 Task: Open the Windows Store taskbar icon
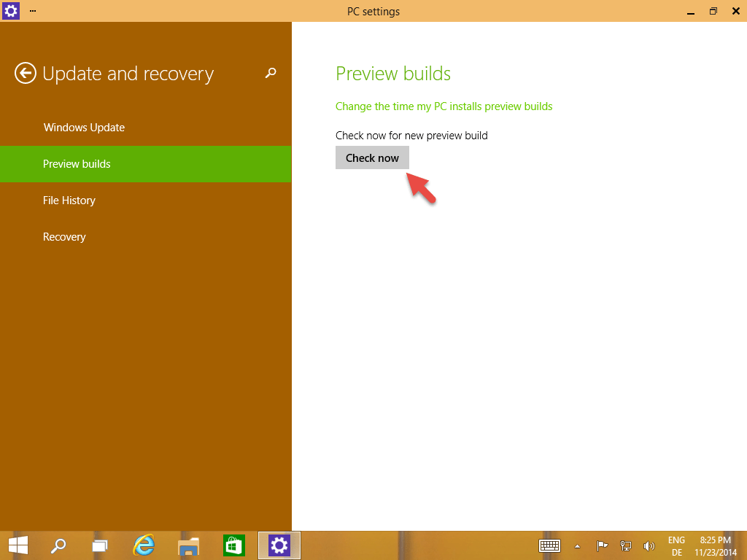tap(233, 545)
